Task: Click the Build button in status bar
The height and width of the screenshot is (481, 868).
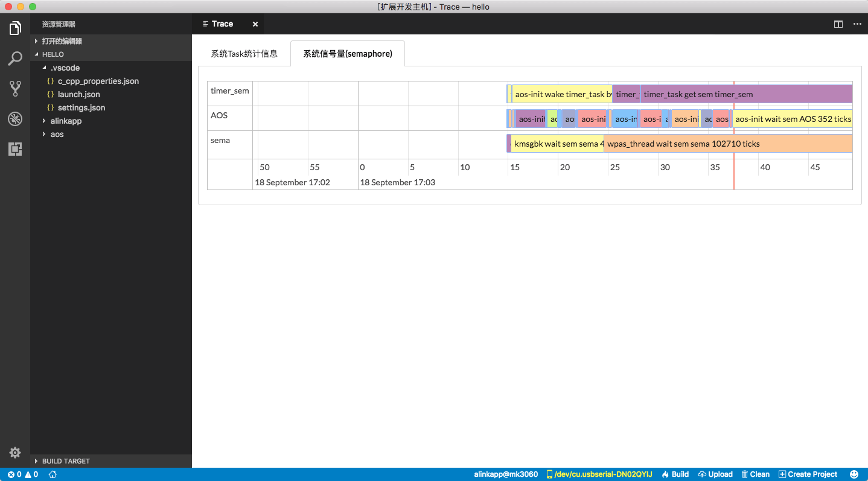Action: coord(675,474)
